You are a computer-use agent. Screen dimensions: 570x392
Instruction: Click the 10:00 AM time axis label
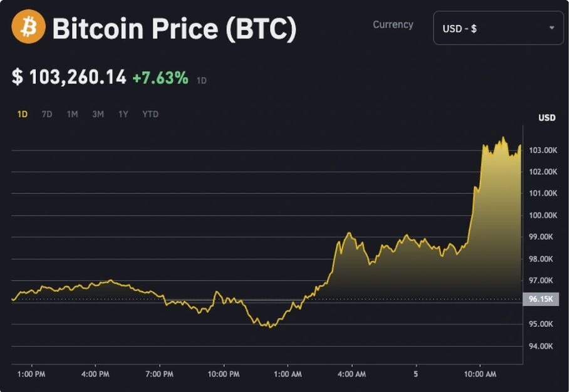pyautogui.click(x=480, y=374)
